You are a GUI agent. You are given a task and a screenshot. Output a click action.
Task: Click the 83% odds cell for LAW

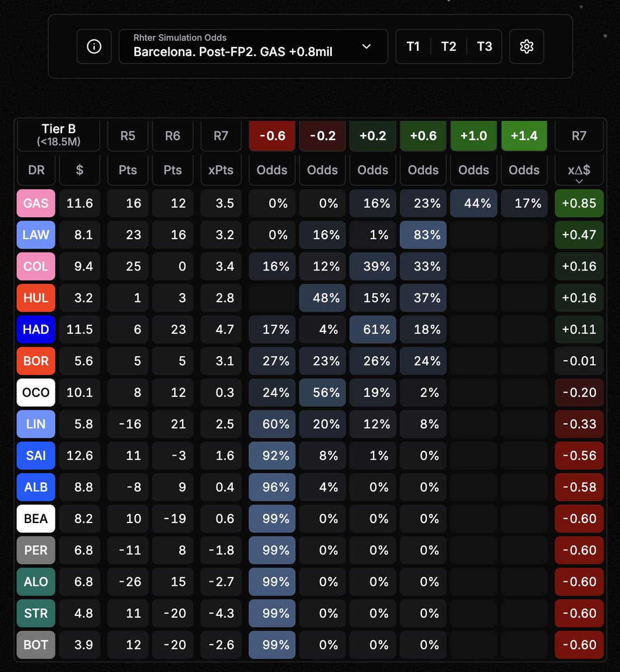(423, 235)
